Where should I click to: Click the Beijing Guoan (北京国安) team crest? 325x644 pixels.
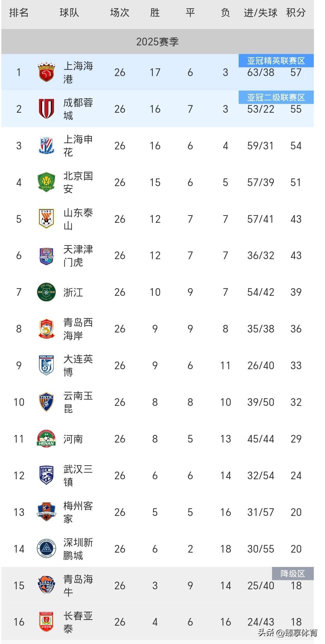46,182
